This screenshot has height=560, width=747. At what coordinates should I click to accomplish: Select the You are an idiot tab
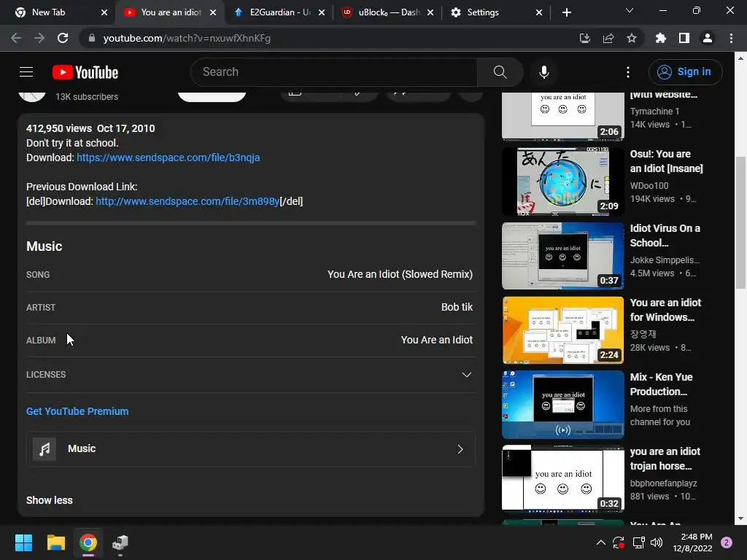pyautogui.click(x=171, y=12)
